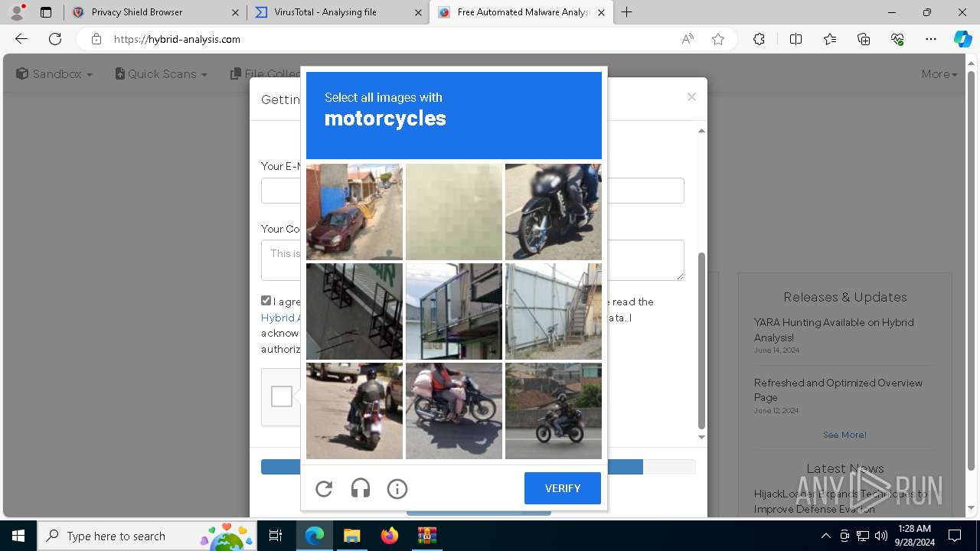Launch Firefox from the taskbar
Viewport: 980px width, 551px height.
pyautogui.click(x=389, y=536)
